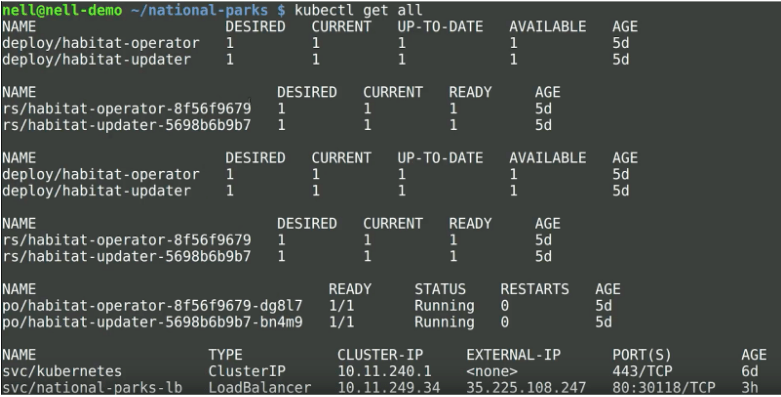
Task: Click the RESTARTS column header
Action: [534, 289]
